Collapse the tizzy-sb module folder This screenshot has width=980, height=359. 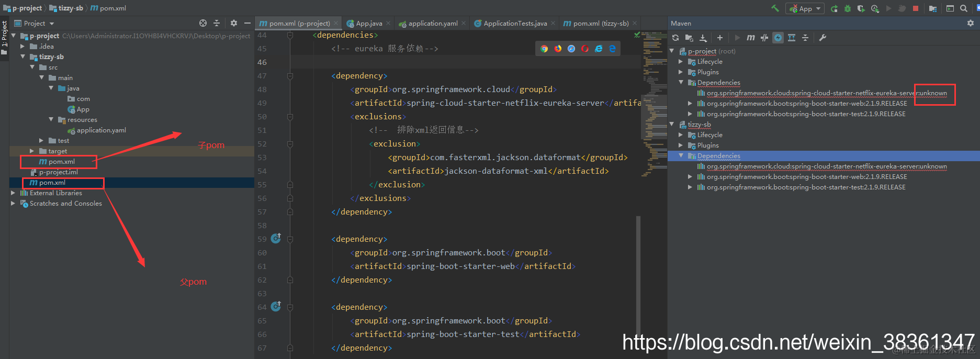(22, 57)
